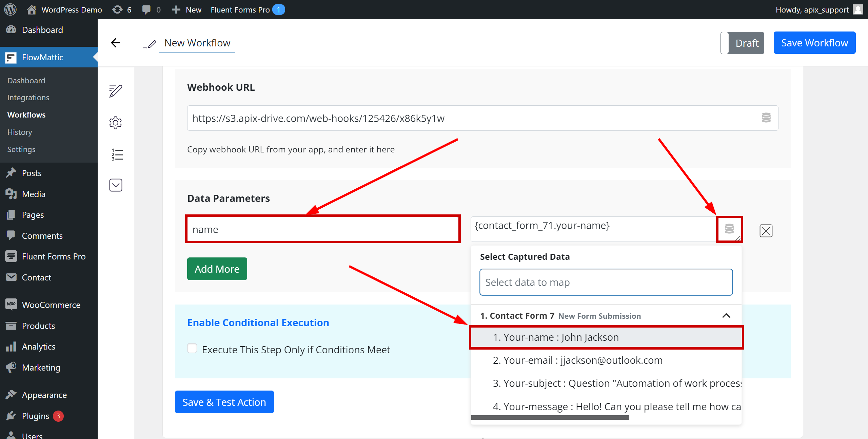This screenshot has height=439, width=868.
Task: Collapse the Contact Form 7 data group
Action: [726, 315]
